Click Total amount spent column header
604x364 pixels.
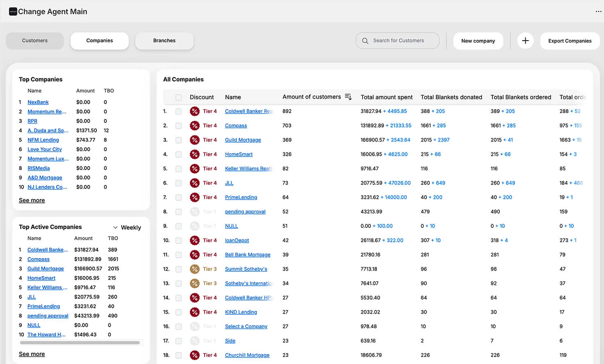point(387,97)
